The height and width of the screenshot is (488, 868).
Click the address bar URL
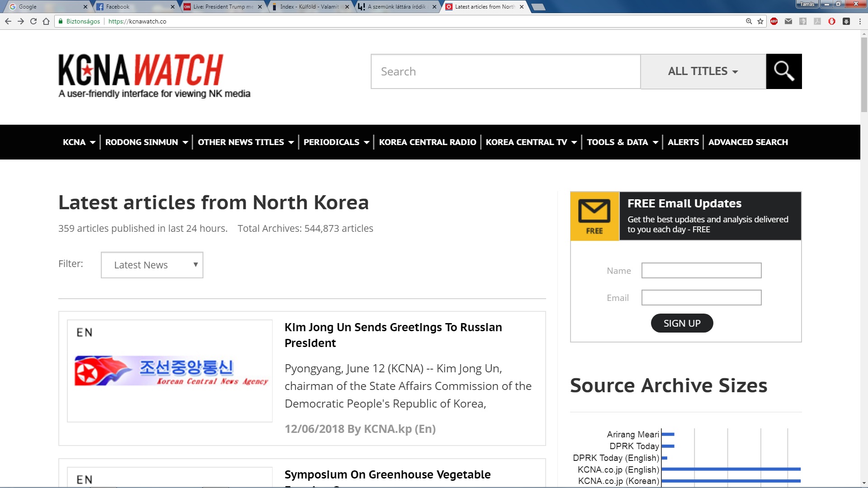137,21
